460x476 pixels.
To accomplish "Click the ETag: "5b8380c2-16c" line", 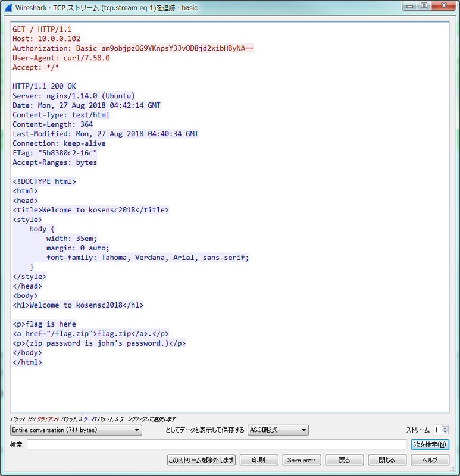I will tap(55, 153).
